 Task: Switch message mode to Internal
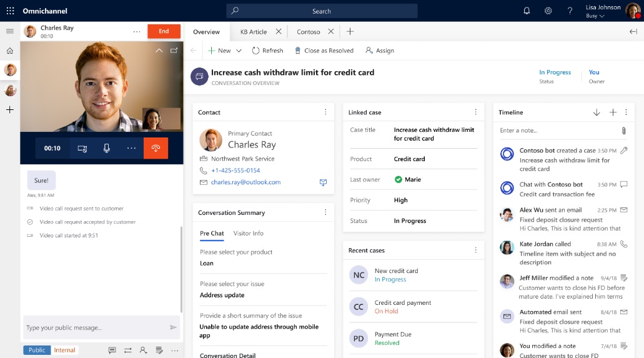pos(64,350)
